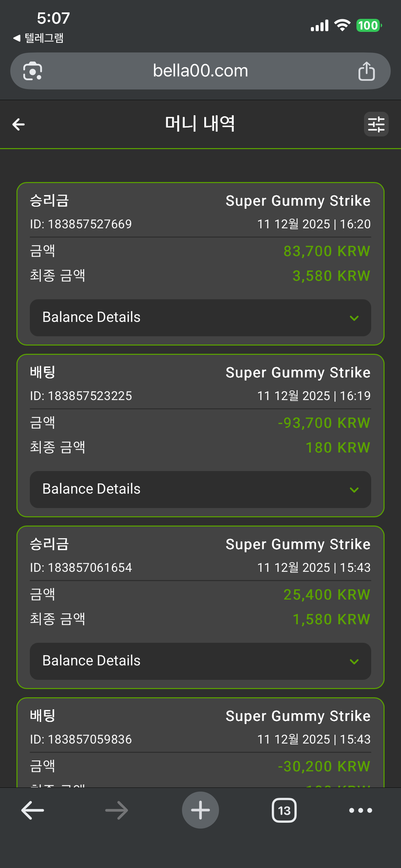Open the filter settings icon
The height and width of the screenshot is (868, 401).
click(x=376, y=124)
